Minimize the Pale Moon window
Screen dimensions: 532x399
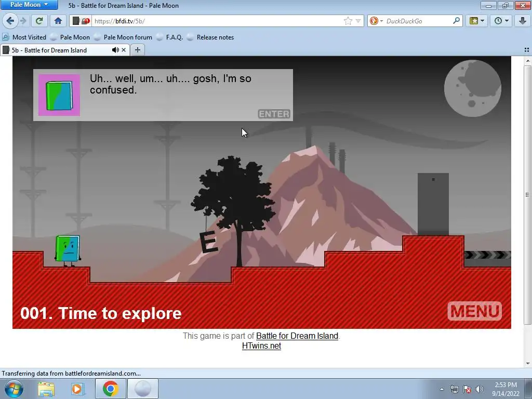pyautogui.click(x=488, y=5)
